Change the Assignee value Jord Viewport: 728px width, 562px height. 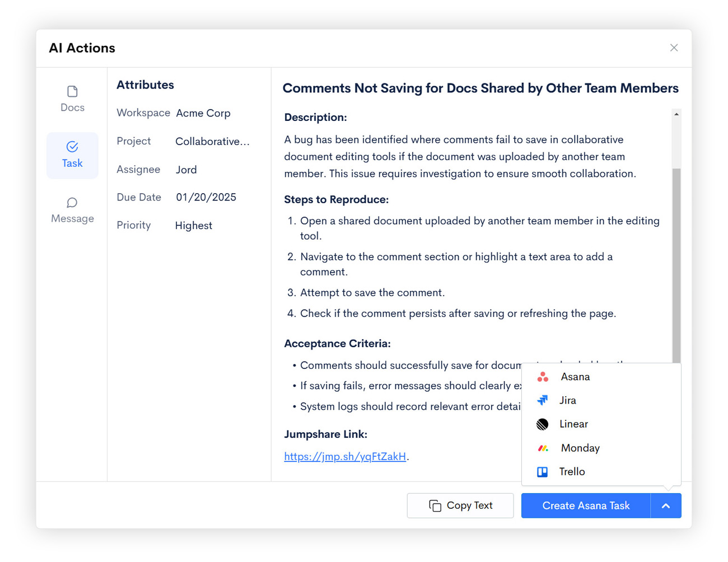point(186,170)
